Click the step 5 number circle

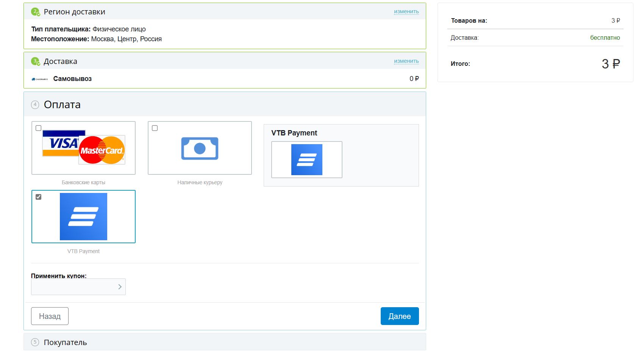pos(35,342)
